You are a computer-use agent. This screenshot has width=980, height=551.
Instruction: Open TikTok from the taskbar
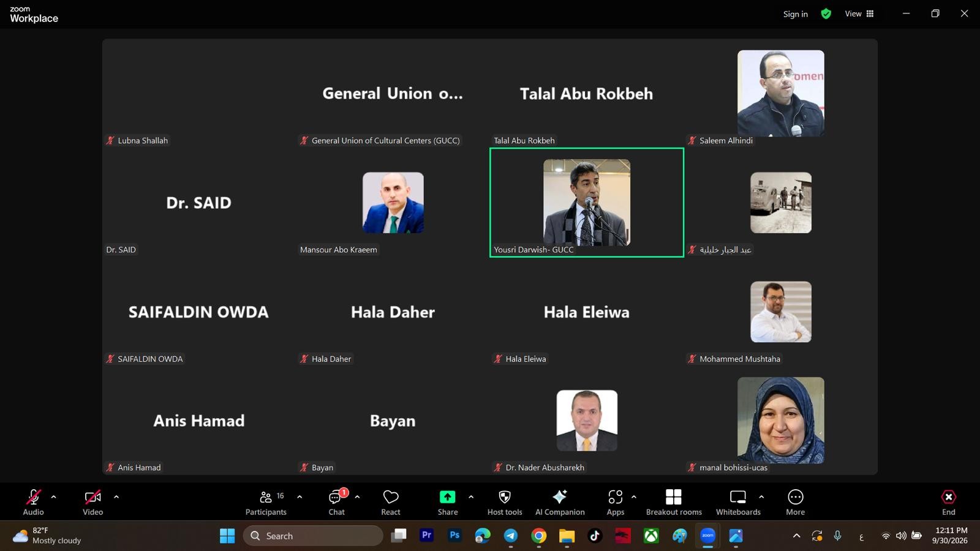point(595,536)
